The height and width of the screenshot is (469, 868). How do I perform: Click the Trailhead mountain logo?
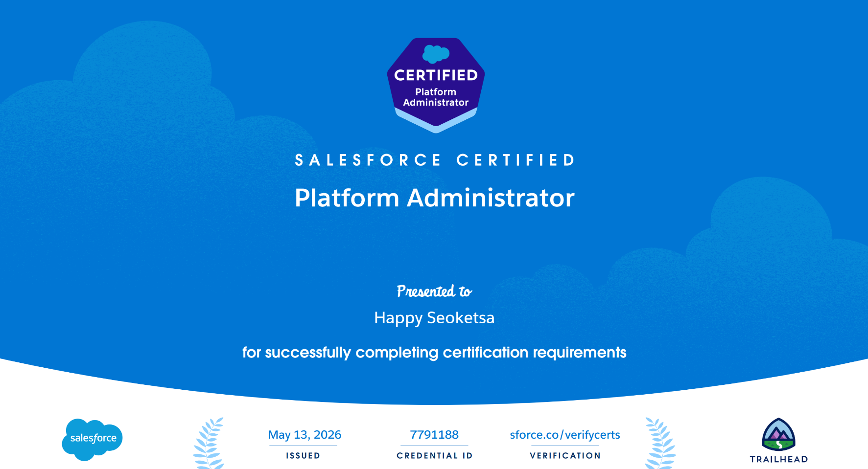tap(778, 434)
